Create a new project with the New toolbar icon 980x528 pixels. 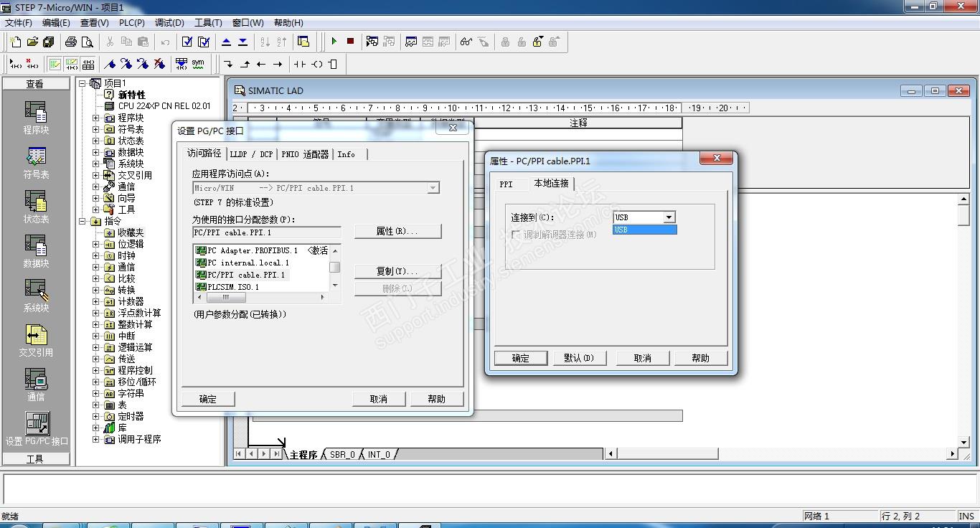click(16, 42)
